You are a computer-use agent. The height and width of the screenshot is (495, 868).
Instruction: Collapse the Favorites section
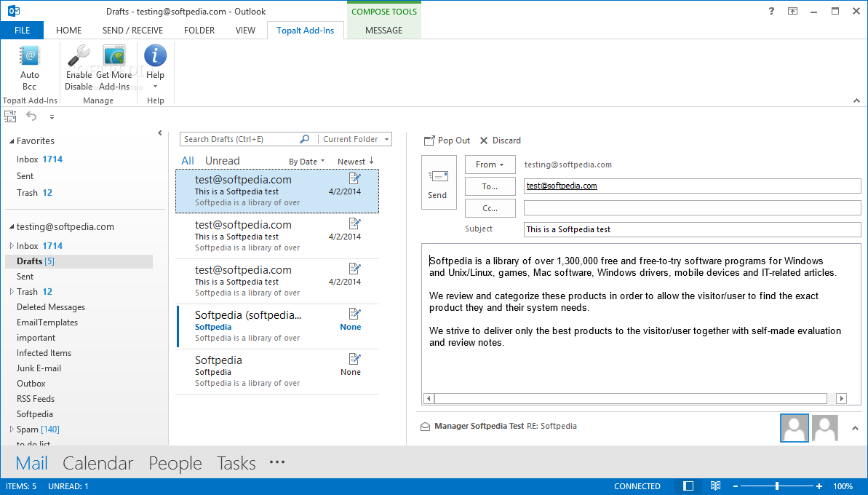pyautogui.click(x=12, y=141)
